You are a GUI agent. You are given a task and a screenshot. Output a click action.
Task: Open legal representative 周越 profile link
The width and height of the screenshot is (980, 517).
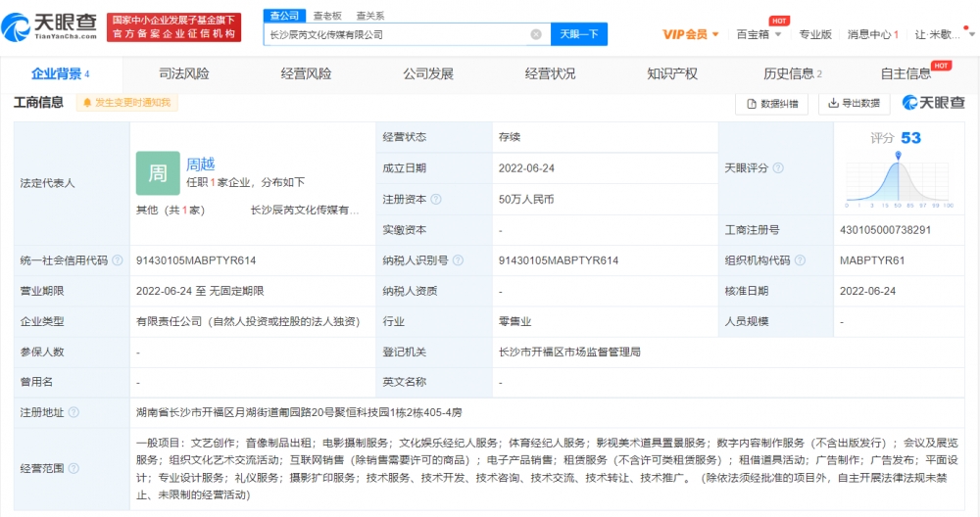coord(201,164)
